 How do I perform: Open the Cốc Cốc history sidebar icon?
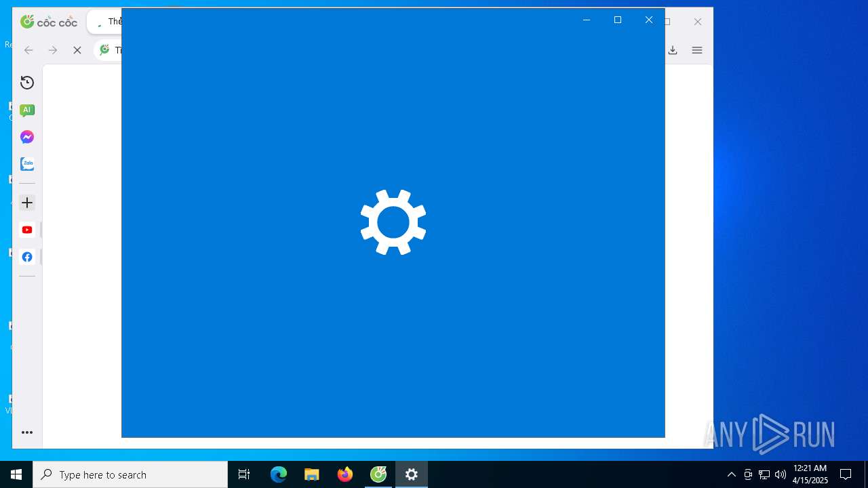click(27, 83)
